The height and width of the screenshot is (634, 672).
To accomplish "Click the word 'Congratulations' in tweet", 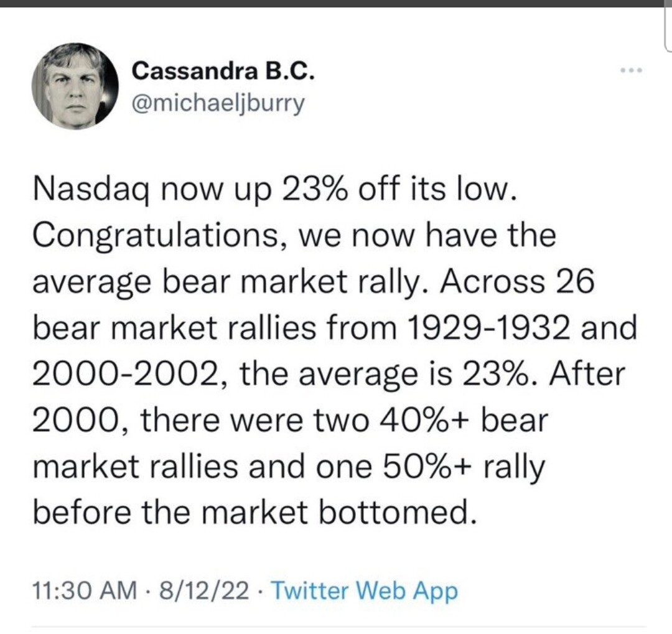I will pos(156,236).
